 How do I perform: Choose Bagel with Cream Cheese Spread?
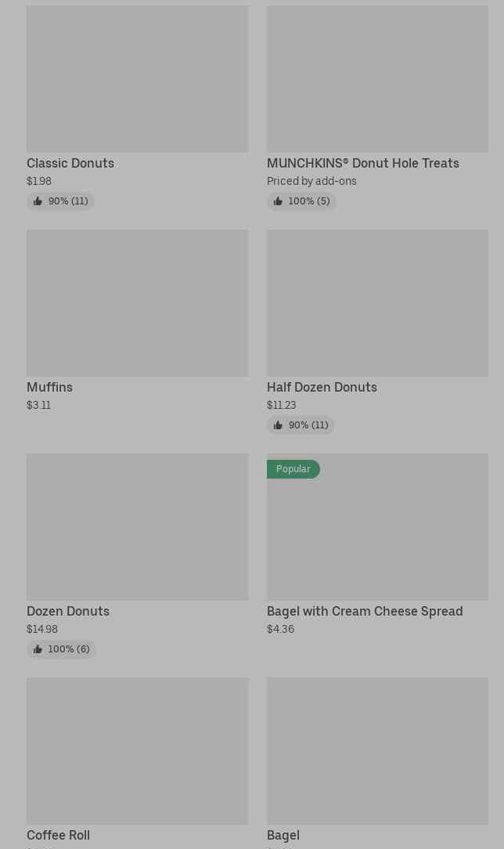[365, 611]
